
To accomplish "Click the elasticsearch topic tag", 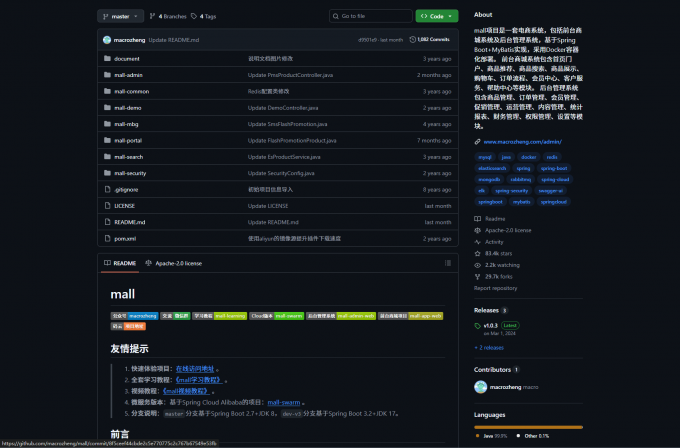I will (x=492, y=168).
